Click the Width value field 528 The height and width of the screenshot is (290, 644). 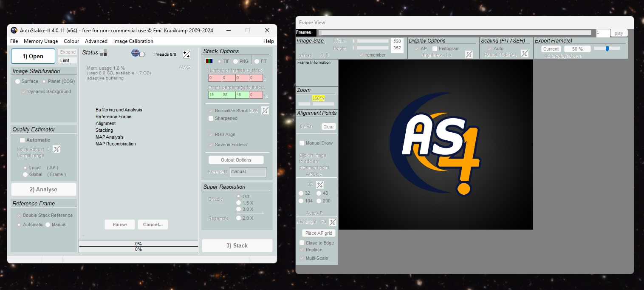pos(397,41)
